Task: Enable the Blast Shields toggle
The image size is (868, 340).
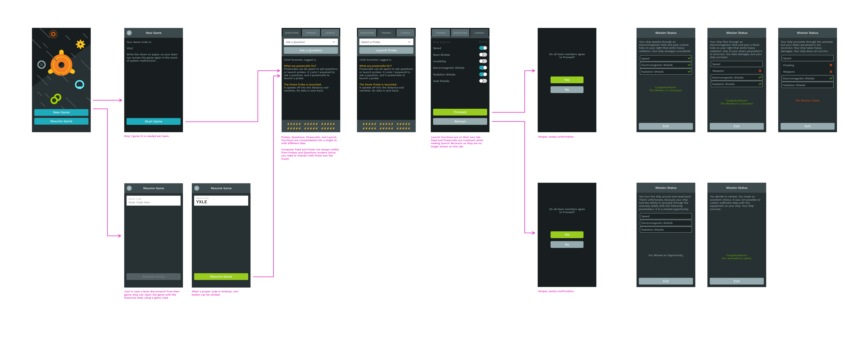Action: coord(483,55)
